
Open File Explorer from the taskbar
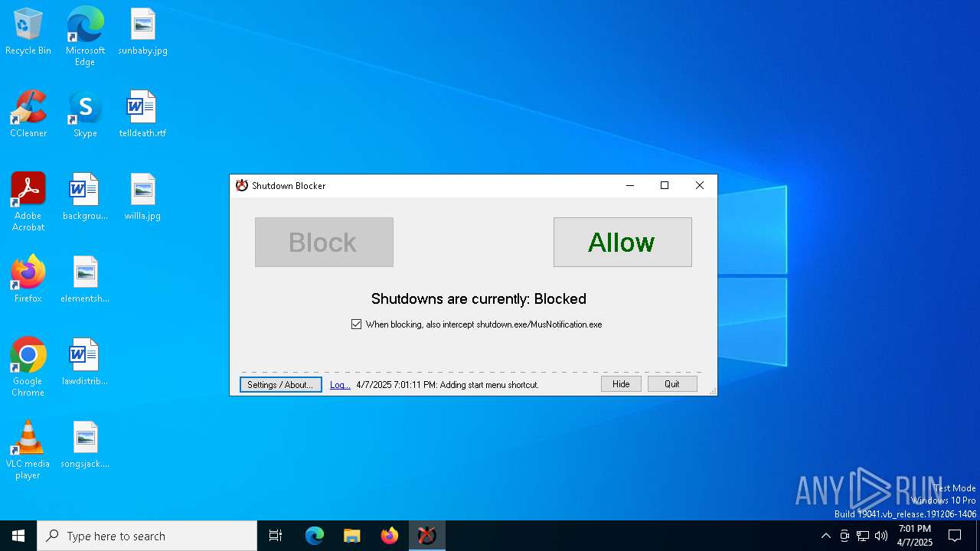click(x=352, y=536)
